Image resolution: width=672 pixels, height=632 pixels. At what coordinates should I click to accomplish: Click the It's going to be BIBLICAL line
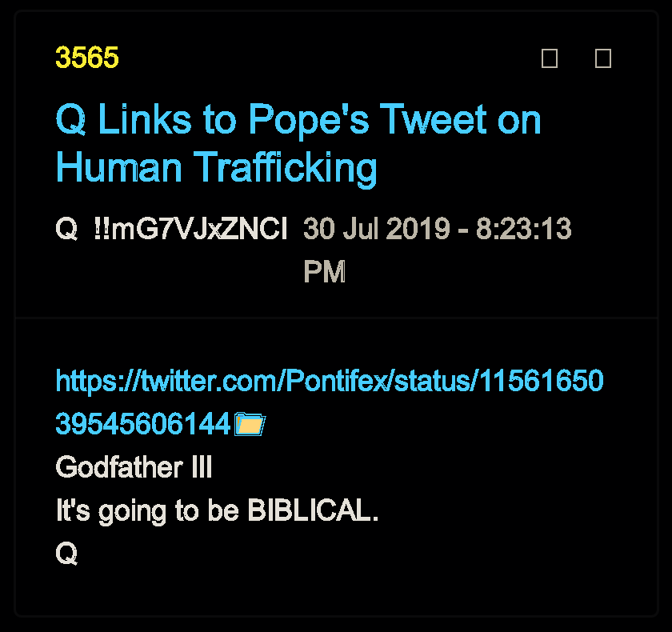tap(217, 510)
